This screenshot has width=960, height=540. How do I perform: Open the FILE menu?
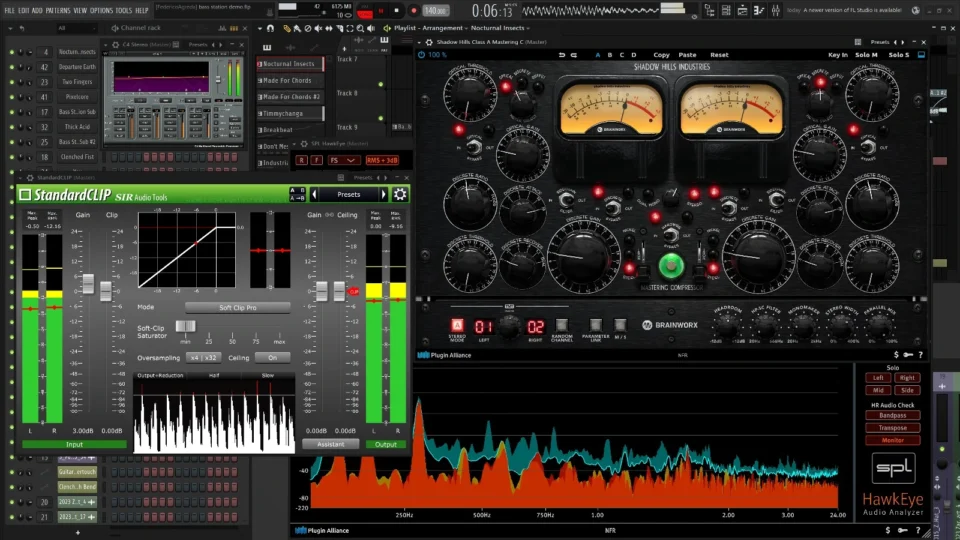click(9, 10)
